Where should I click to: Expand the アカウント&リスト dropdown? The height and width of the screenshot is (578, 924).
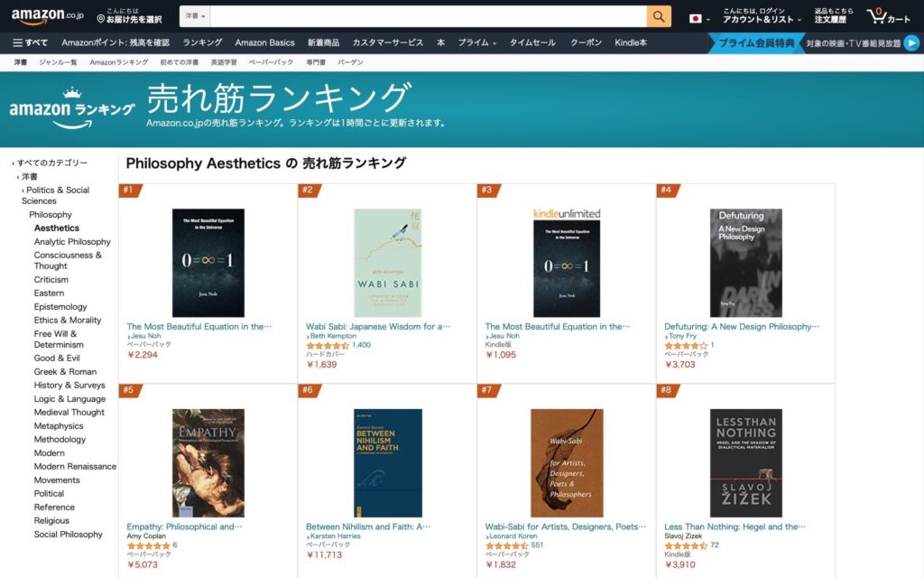[762, 20]
